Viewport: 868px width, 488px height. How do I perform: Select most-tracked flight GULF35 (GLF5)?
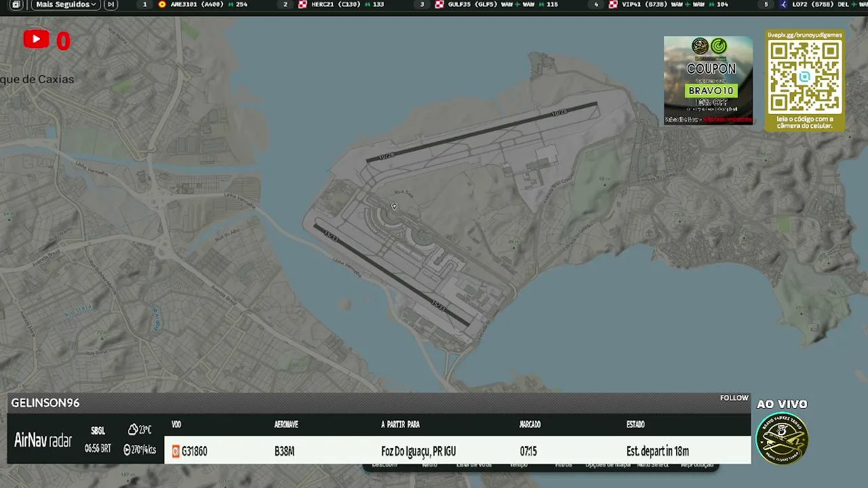pos(496,5)
